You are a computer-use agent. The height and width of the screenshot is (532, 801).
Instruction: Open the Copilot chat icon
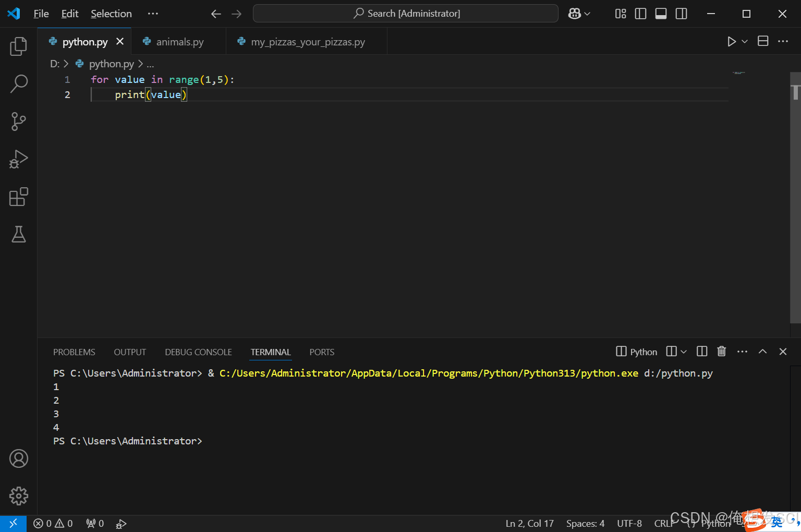click(x=575, y=14)
